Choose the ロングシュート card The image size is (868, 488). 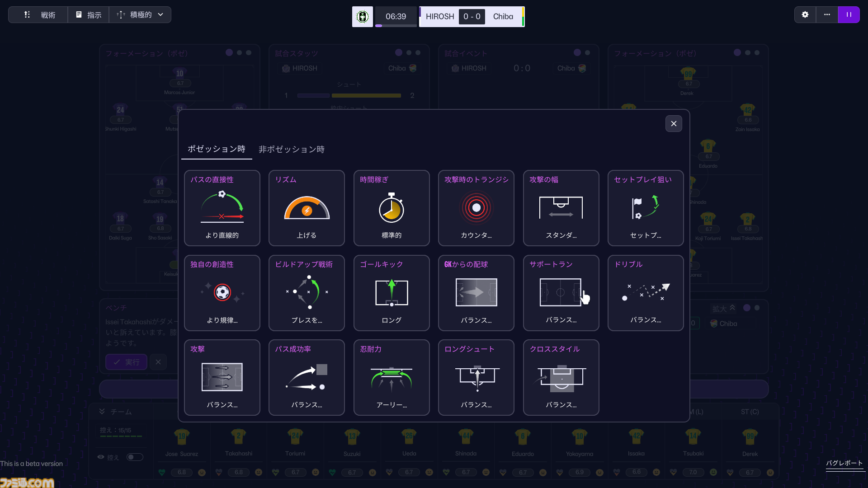pyautogui.click(x=476, y=377)
